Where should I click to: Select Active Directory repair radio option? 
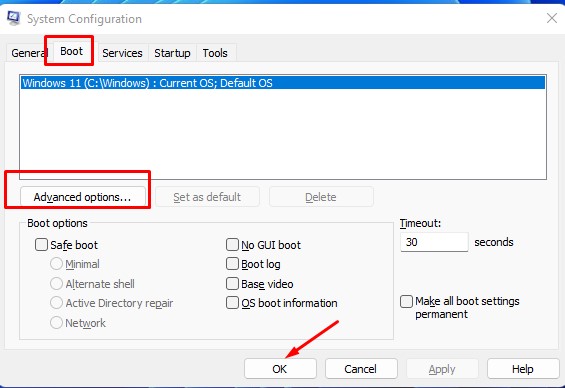(x=56, y=303)
